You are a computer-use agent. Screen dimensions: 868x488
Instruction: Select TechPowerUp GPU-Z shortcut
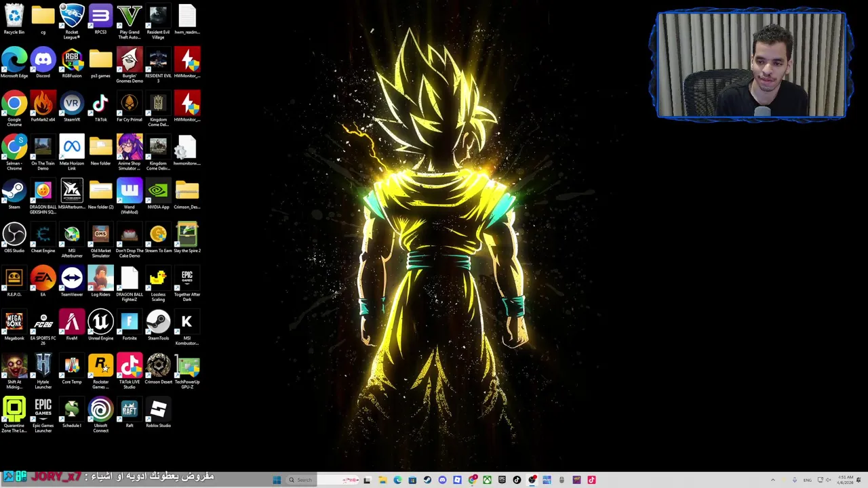(187, 372)
